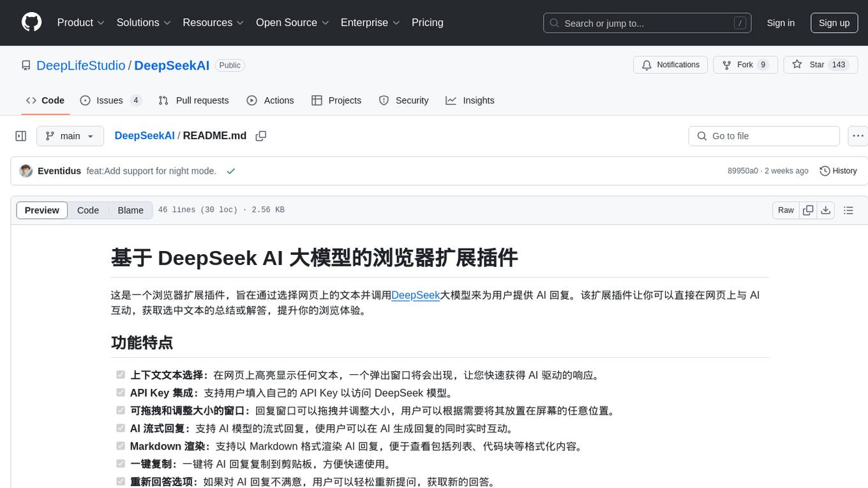Screen dimensions: 868x488
Task: Open the Code tab
Action: [x=45, y=100]
